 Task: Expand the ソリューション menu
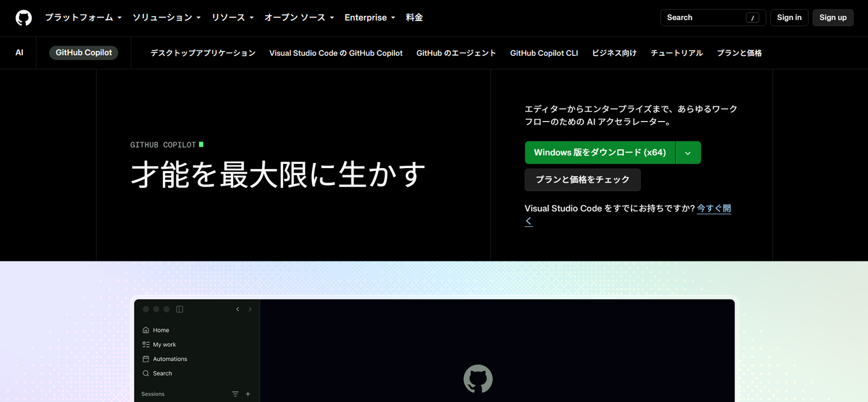click(x=167, y=17)
